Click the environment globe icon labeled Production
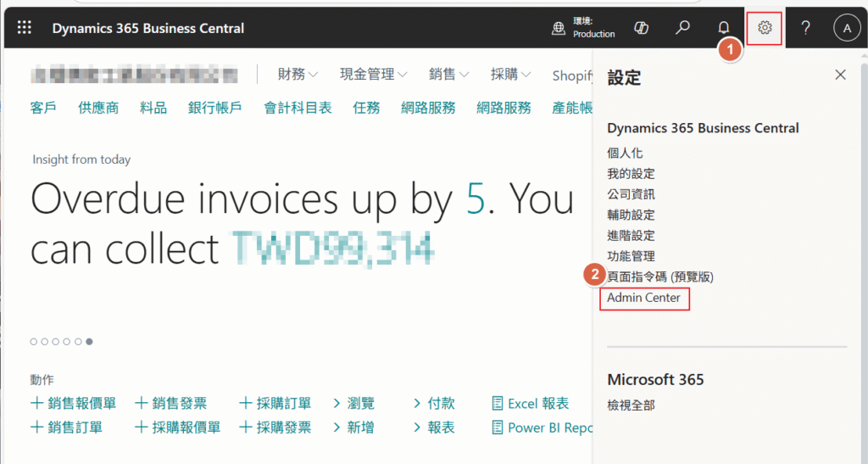This screenshot has width=868, height=464. point(559,28)
